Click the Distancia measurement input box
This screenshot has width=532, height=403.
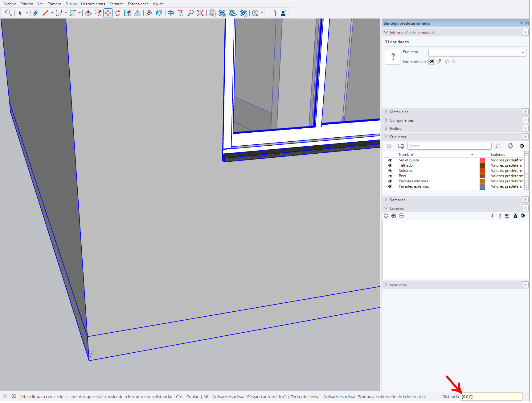pyautogui.click(x=492, y=397)
